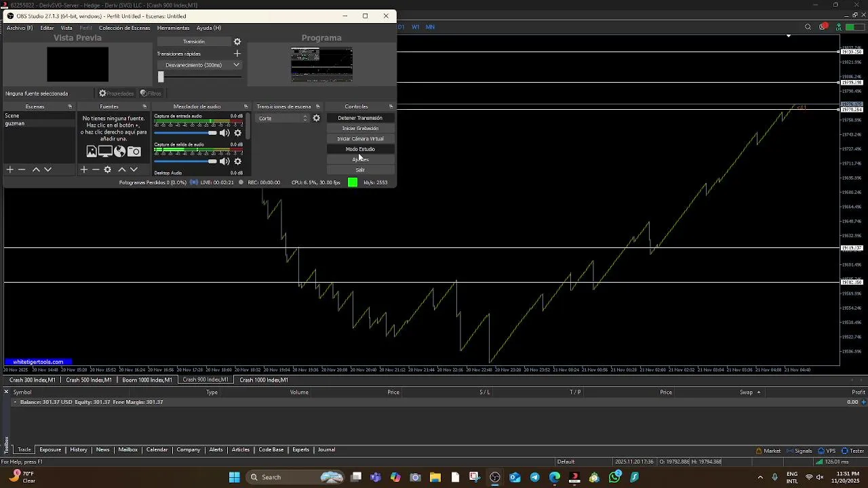Screen dimensions: 868x488
Task: Open Herramientas menu in OBS
Action: tap(173, 28)
